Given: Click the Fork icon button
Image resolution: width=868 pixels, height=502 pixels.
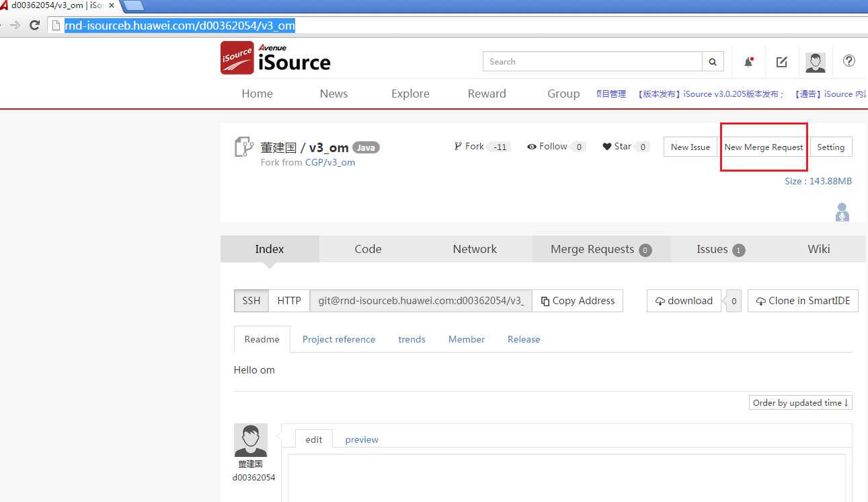Looking at the screenshot, I should [469, 146].
